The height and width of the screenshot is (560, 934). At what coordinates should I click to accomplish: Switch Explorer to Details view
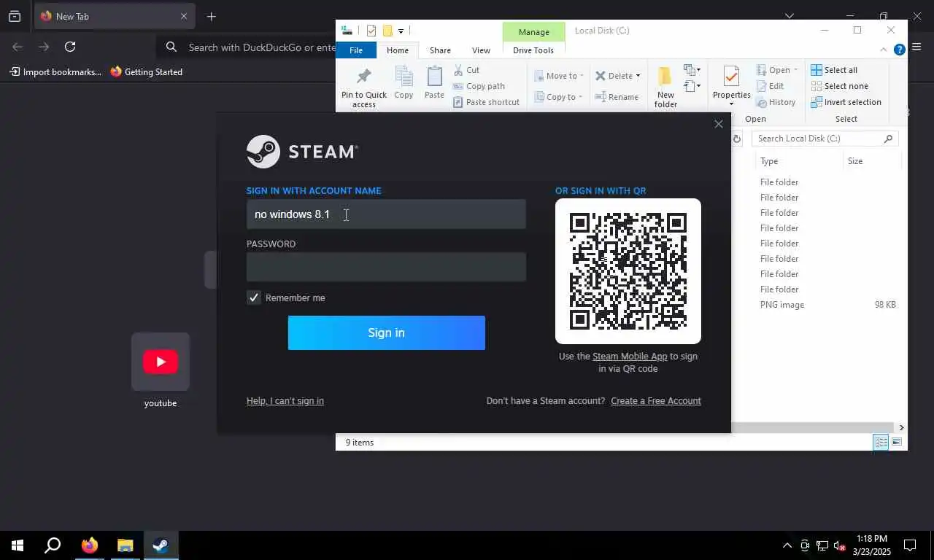click(x=881, y=442)
